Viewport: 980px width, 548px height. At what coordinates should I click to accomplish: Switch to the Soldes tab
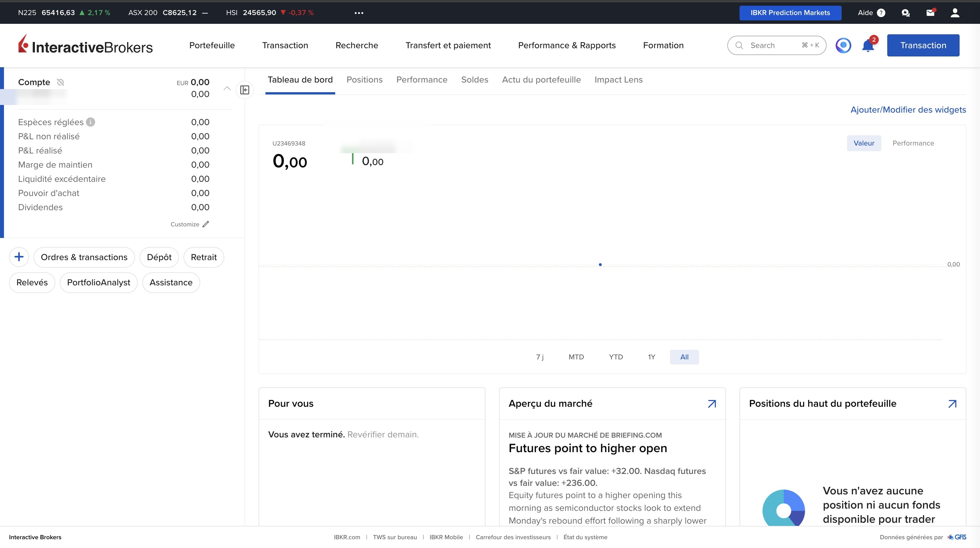[x=474, y=80]
